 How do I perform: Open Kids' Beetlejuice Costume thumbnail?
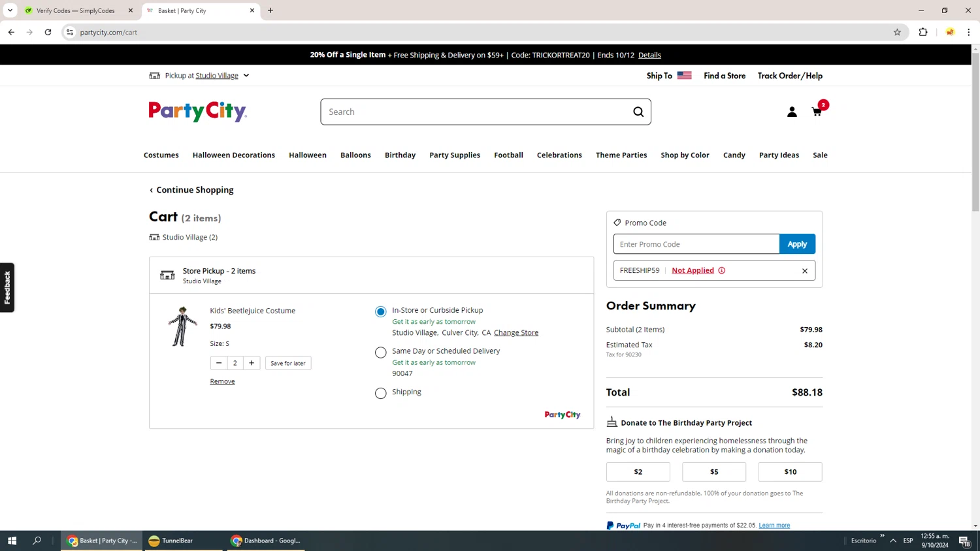tap(182, 326)
